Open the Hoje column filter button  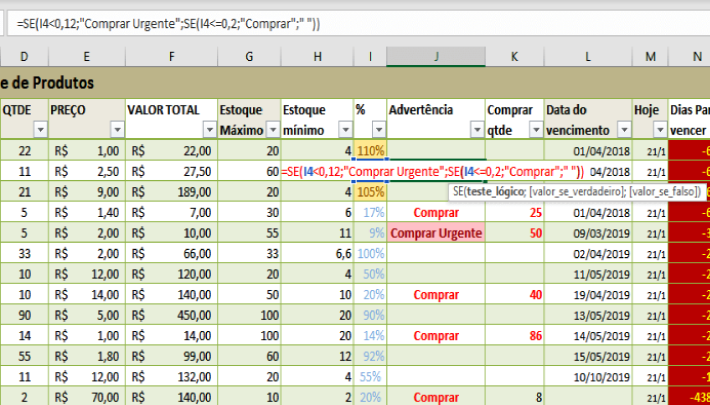(659, 130)
